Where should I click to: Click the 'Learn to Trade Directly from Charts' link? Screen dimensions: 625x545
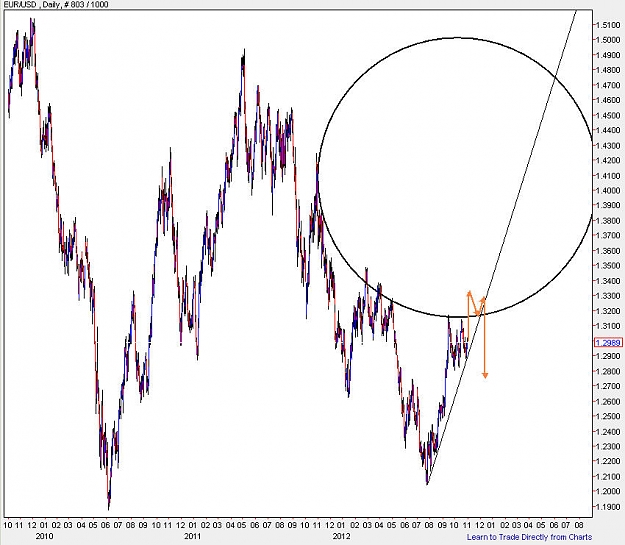[529, 537]
